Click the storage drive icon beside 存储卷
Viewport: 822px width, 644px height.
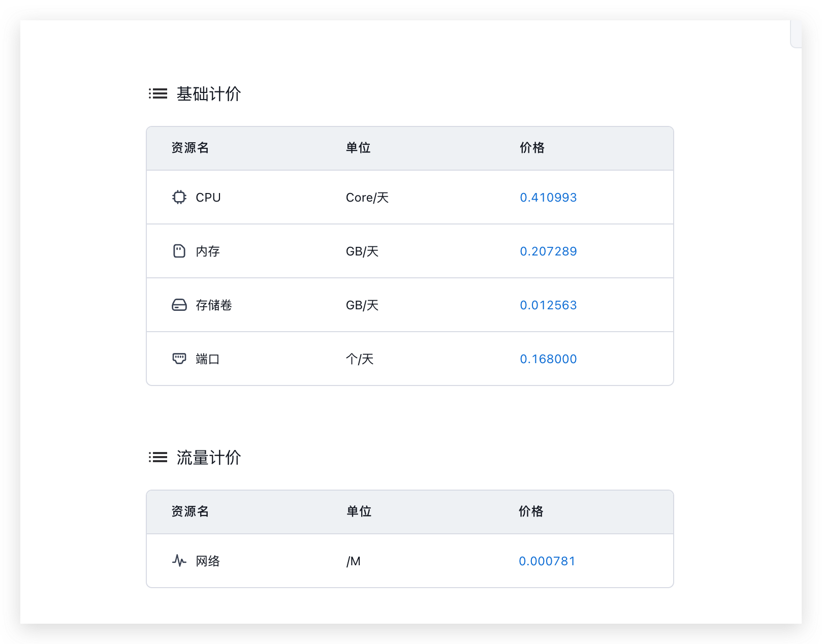(179, 305)
